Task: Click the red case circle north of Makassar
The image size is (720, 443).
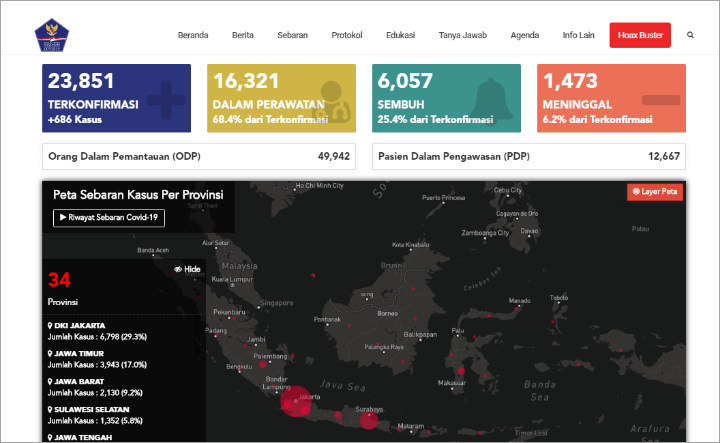Action: point(461,370)
